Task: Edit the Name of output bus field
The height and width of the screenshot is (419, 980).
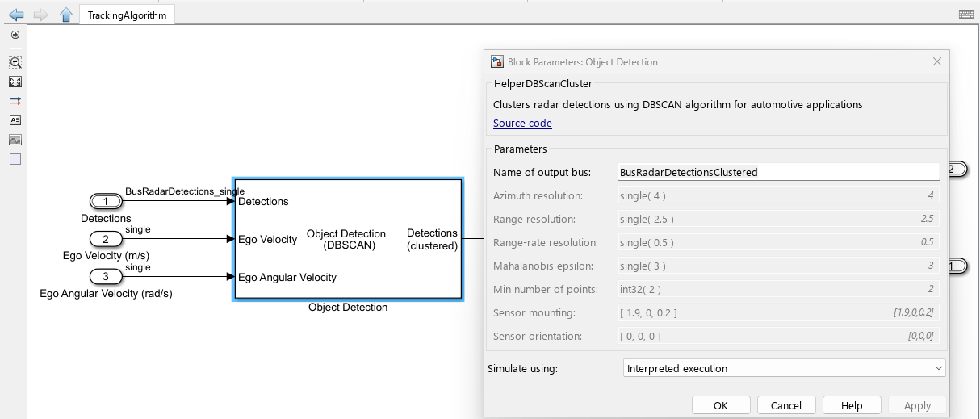Action: (x=777, y=172)
